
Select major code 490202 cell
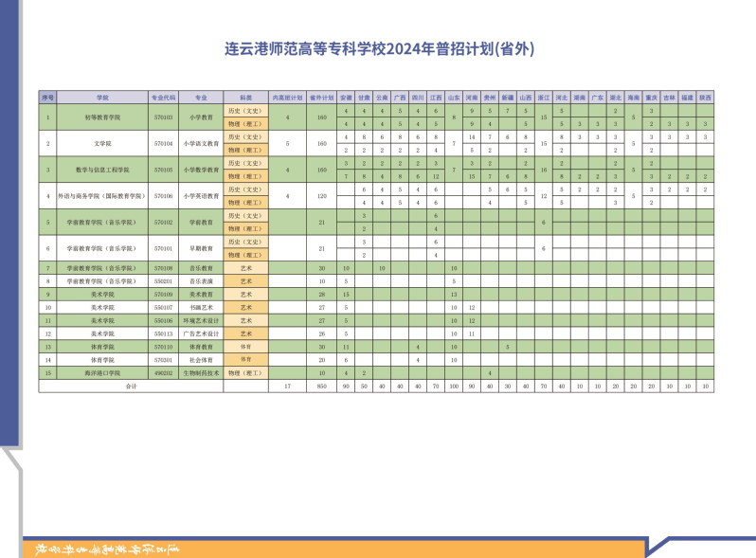tap(163, 373)
